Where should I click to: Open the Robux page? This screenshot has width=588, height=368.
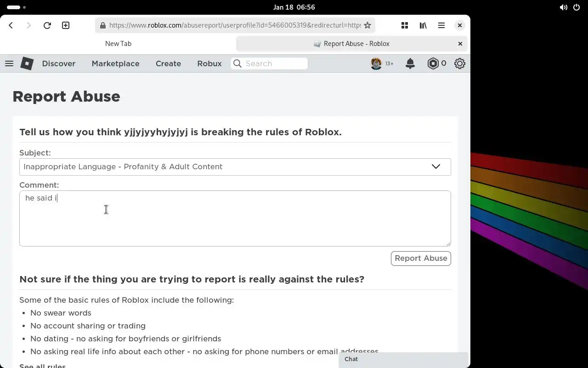click(x=209, y=63)
